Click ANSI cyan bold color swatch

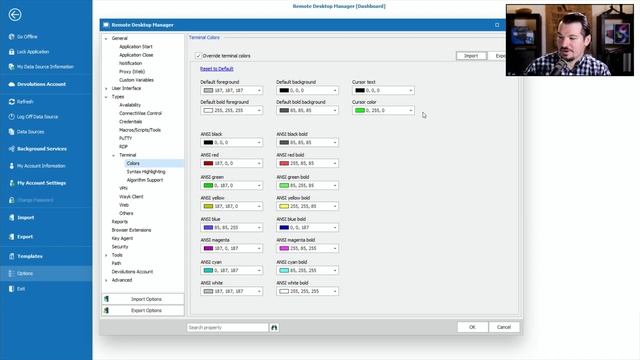tap(284, 271)
